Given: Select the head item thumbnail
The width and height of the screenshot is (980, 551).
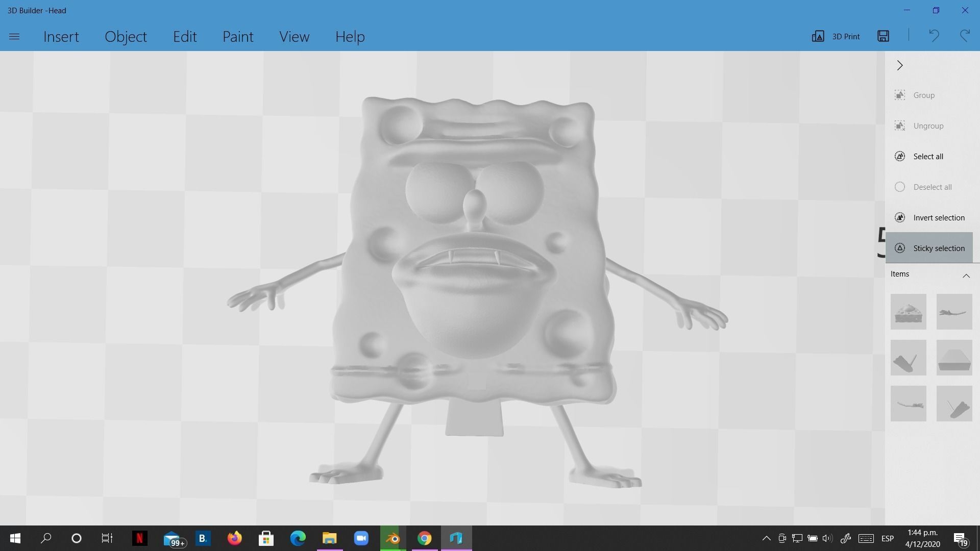Looking at the screenshot, I should (x=908, y=312).
